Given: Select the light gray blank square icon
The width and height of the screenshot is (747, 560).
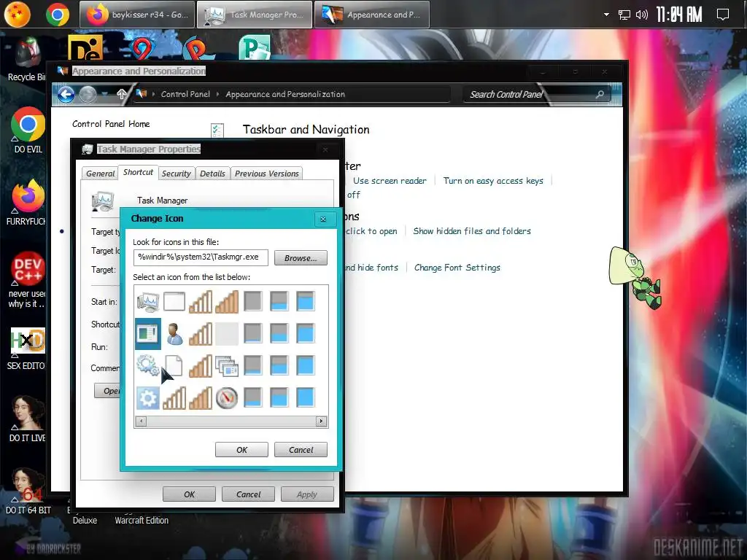Looking at the screenshot, I should [227, 334].
